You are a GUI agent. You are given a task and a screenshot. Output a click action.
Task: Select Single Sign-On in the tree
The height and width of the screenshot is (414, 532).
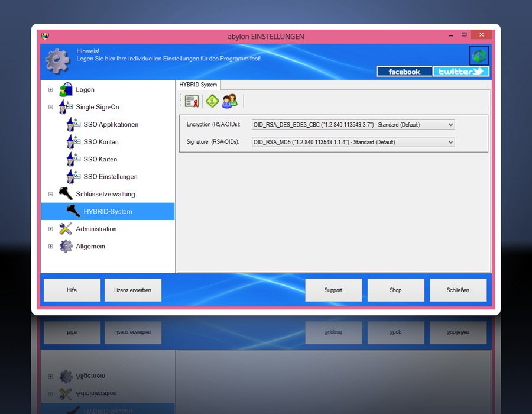98,107
